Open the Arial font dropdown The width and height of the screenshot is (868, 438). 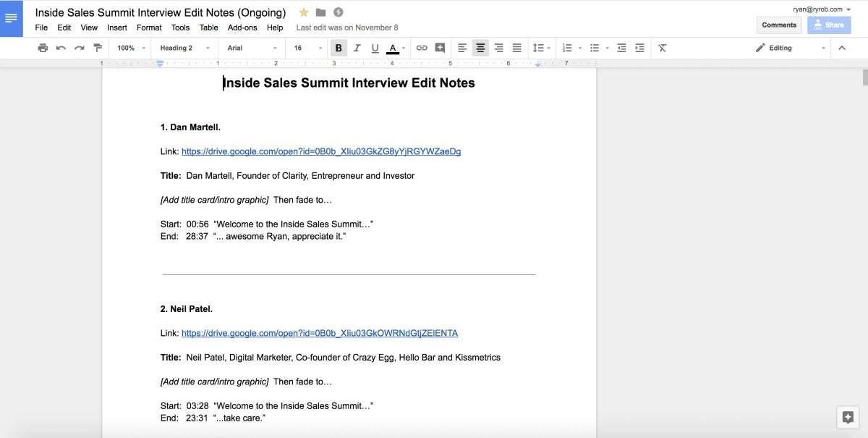click(252, 48)
